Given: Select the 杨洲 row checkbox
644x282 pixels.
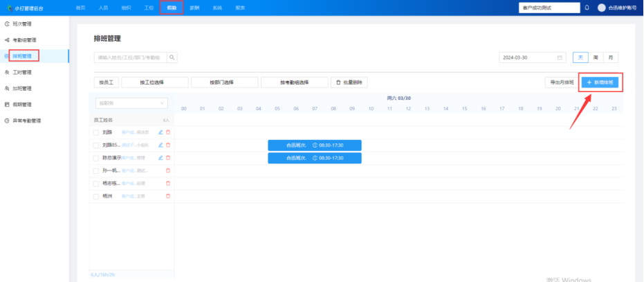Looking at the screenshot, I should pyautogui.click(x=95, y=196).
